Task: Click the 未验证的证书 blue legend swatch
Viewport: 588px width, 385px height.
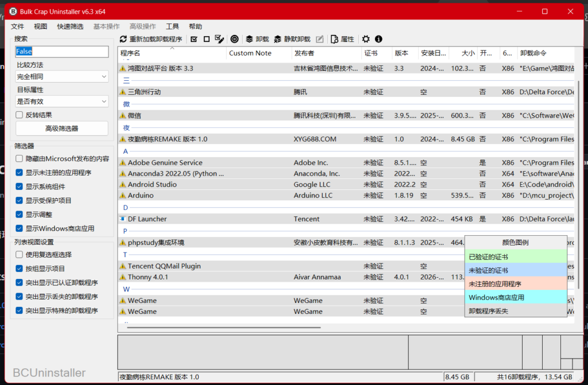Action: point(516,270)
